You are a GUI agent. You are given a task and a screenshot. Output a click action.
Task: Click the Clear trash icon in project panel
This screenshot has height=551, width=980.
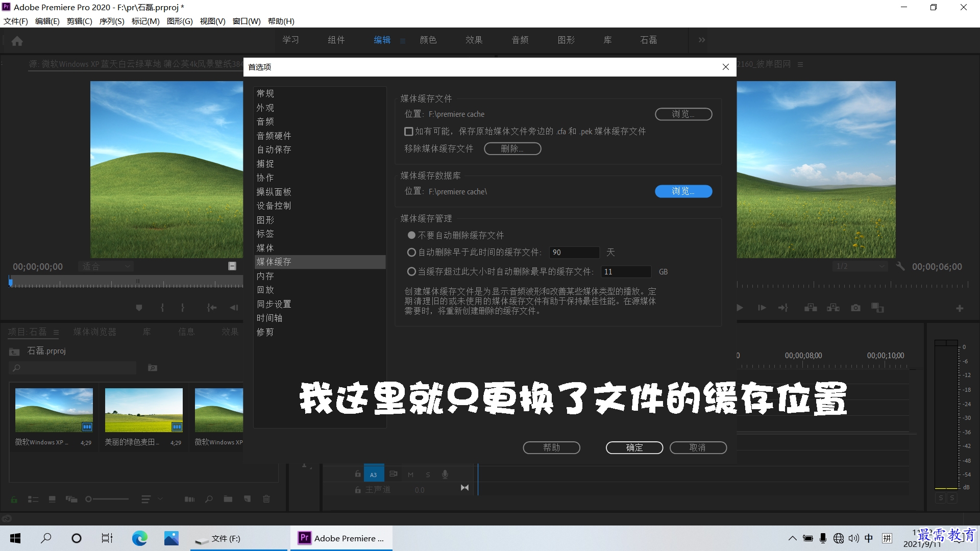[266, 499]
